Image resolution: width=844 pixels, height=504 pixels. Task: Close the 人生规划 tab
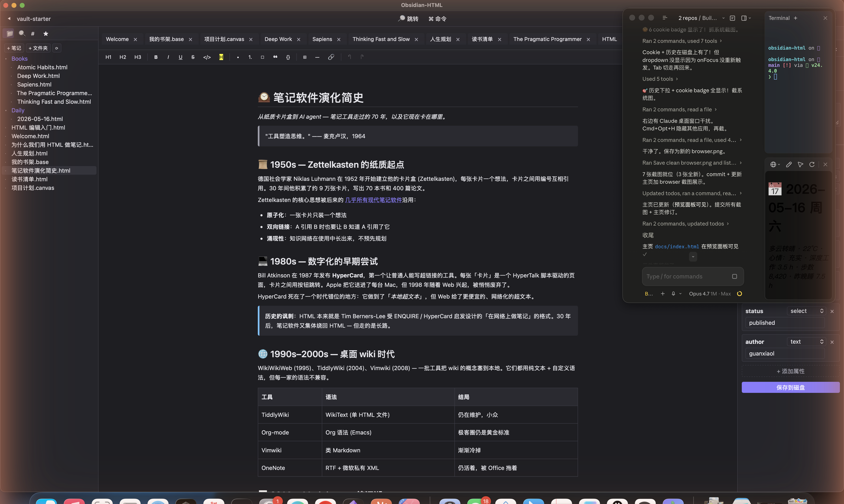tap(458, 39)
